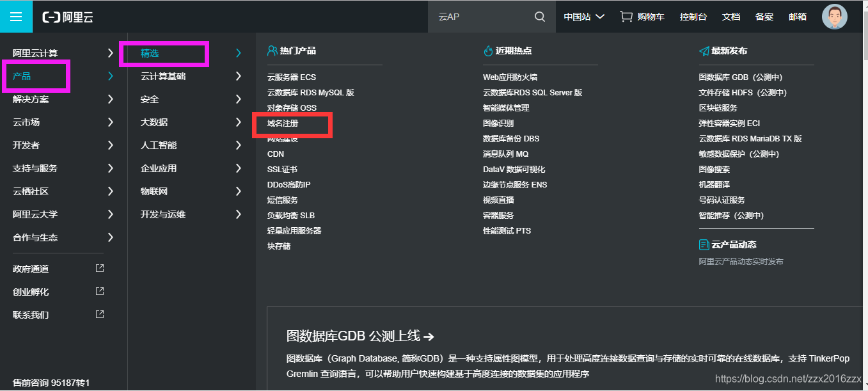Open 消息队列 MQ link

pos(505,154)
